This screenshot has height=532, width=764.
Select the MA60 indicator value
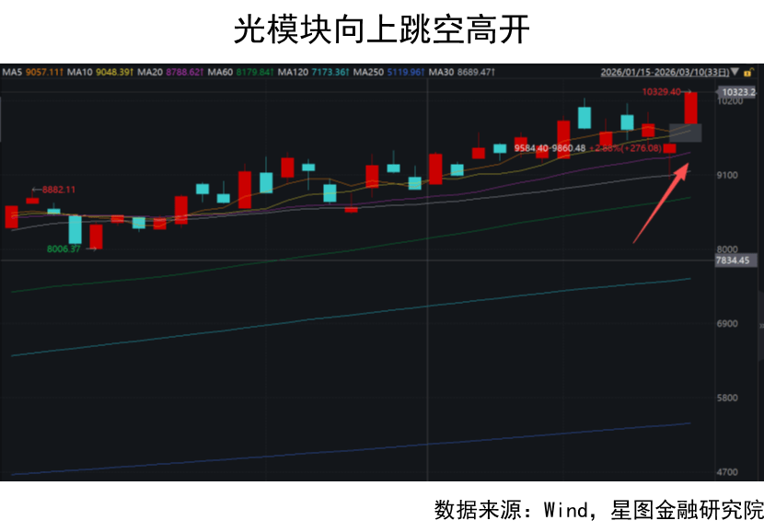click(253, 72)
